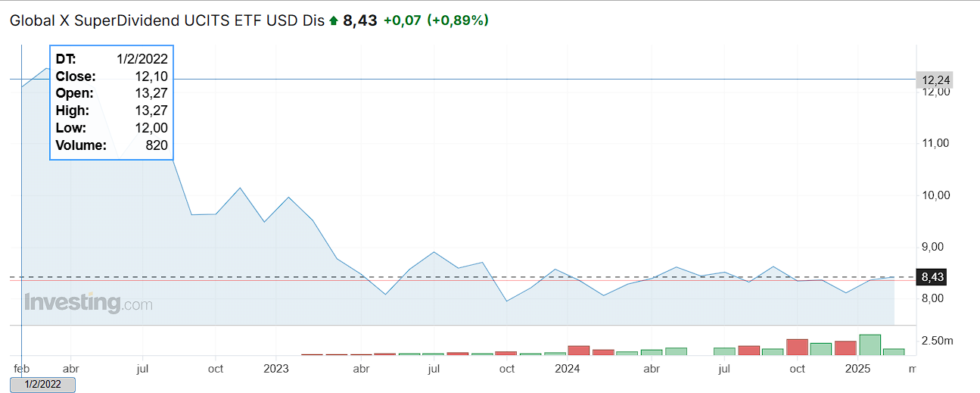Click the 2023 x-axis label
The height and width of the screenshot is (393, 980).
[276, 369]
